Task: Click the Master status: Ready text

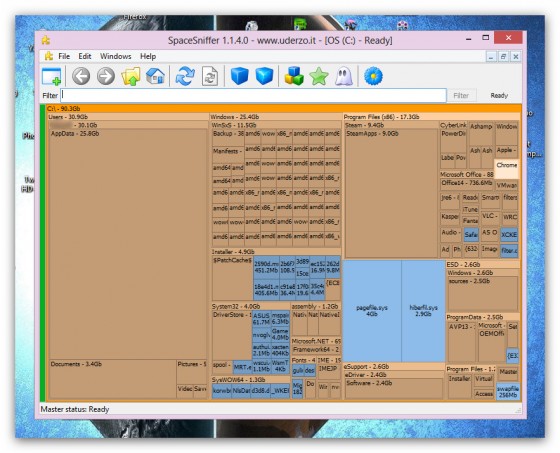Action: pos(75,409)
